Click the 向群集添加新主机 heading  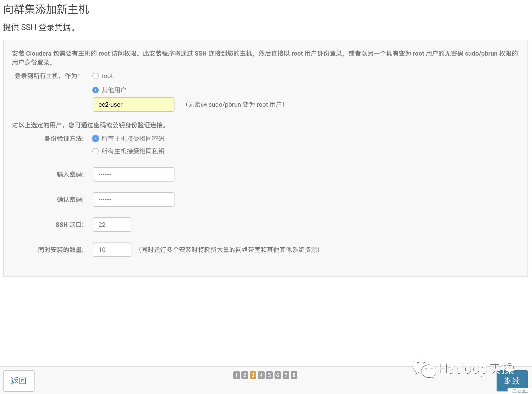[x=46, y=10]
